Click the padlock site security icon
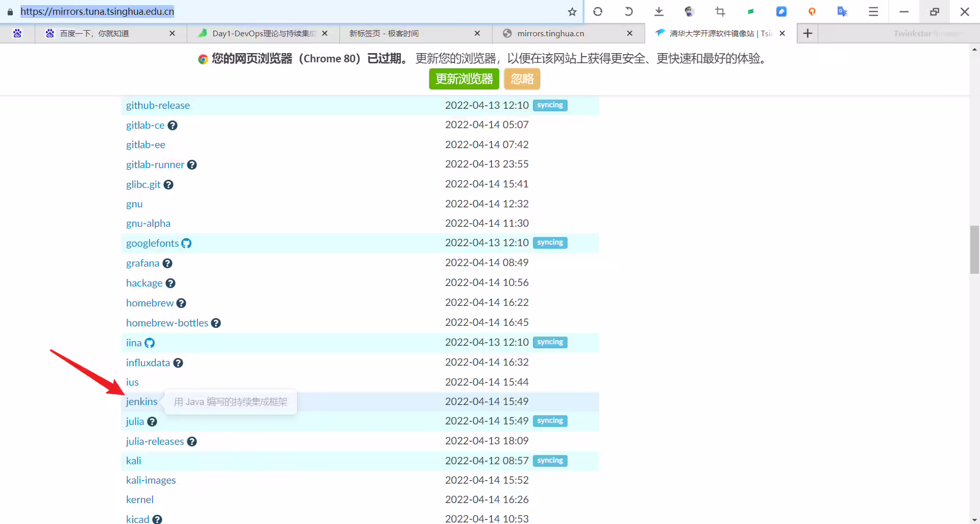The width and height of the screenshot is (980, 524). pos(10,11)
